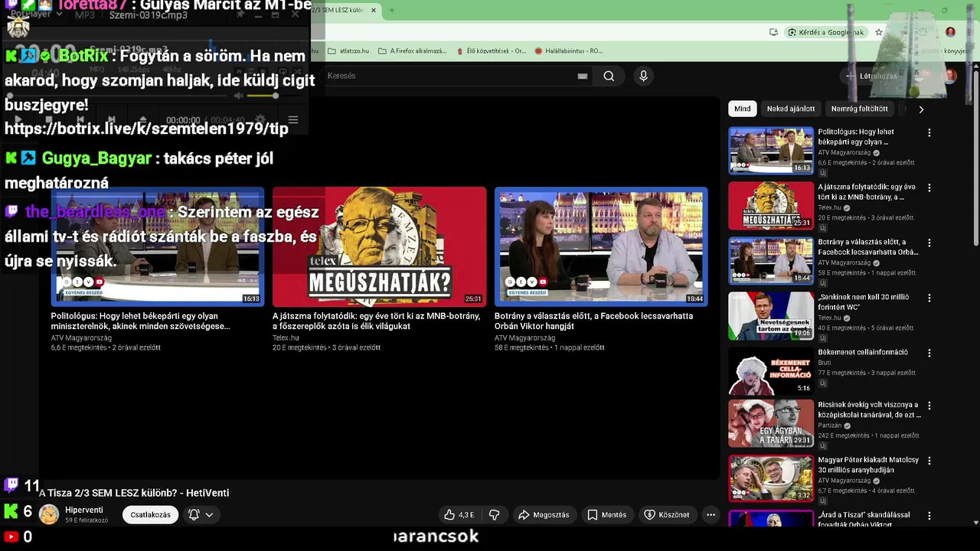
Task: Expand notification options chevron next to bell
Action: 209,515
